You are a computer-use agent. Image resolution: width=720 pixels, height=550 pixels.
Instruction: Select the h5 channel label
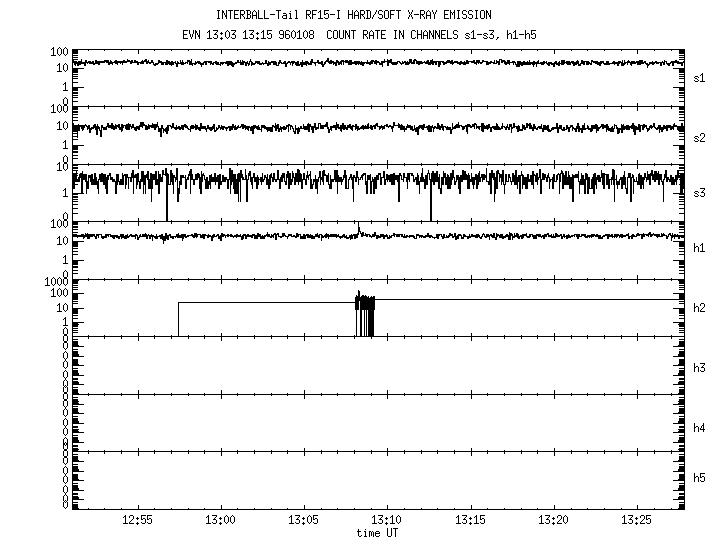pyautogui.click(x=700, y=478)
